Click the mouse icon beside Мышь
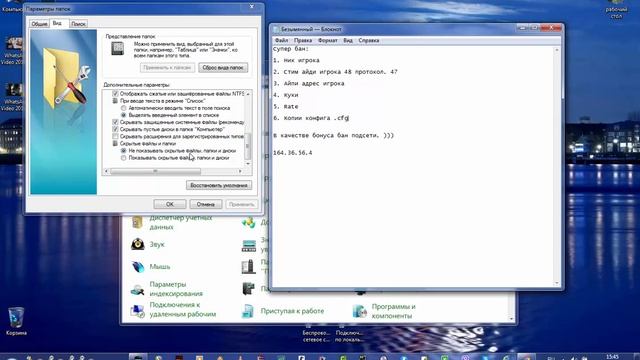Viewport: 640px width, 360px height. click(x=138, y=267)
